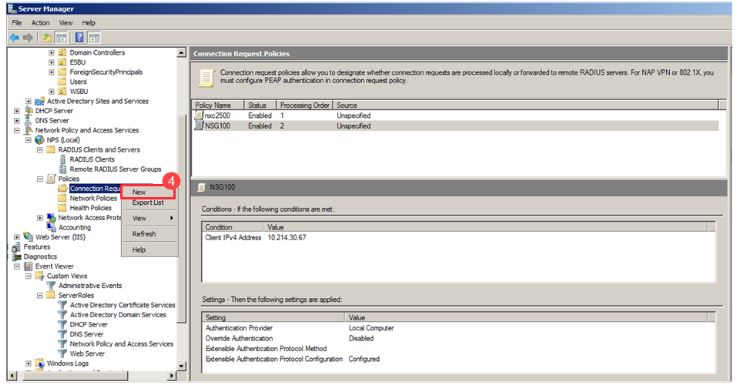Choose Help from the context menu

tap(149, 250)
